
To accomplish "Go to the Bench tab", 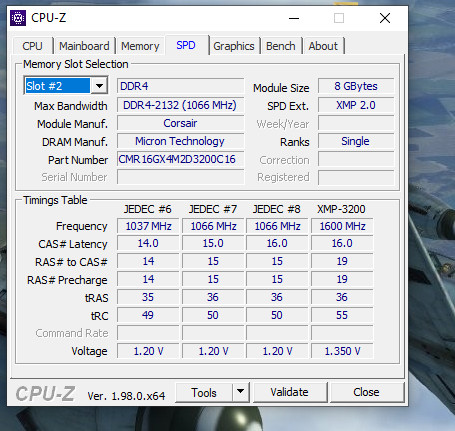I will coord(281,46).
